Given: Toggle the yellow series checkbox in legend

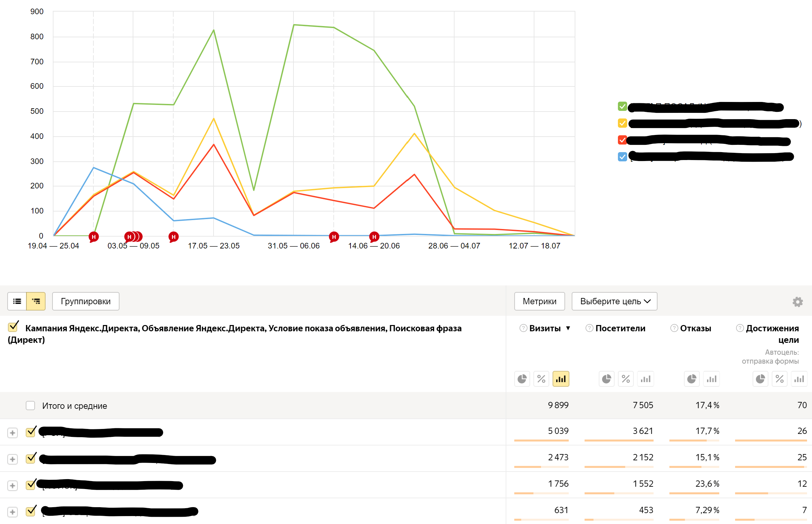Looking at the screenshot, I should pyautogui.click(x=623, y=123).
